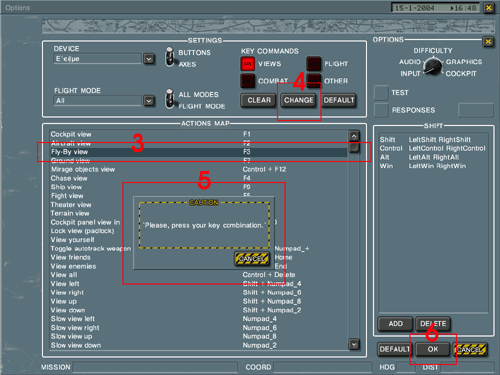This screenshot has height=375, width=500.
Task: Click the CHANGE button
Action: pyautogui.click(x=298, y=100)
